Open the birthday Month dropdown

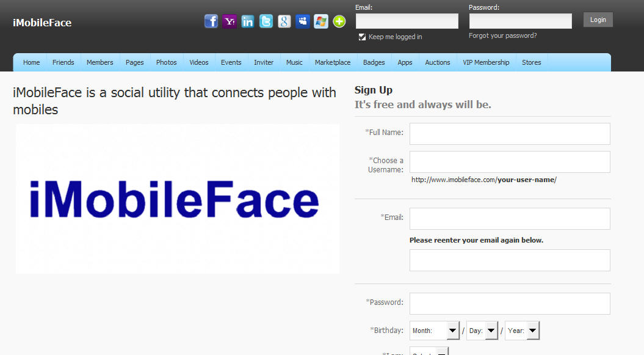(x=435, y=331)
